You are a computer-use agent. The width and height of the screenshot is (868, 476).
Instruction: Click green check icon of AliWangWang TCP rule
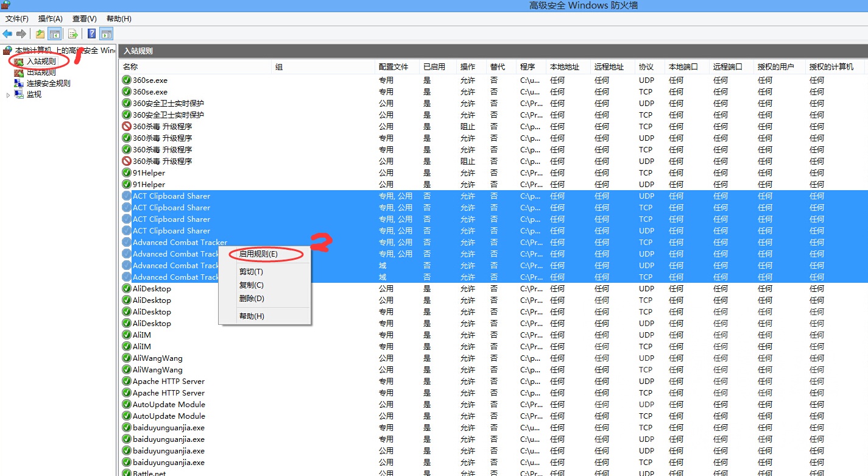tap(127, 369)
